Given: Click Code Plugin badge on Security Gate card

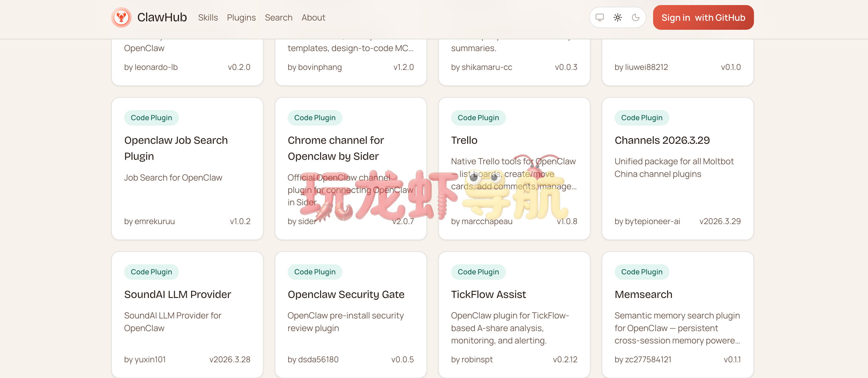Looking at the screenshot, I should click(x=315, y=272).
